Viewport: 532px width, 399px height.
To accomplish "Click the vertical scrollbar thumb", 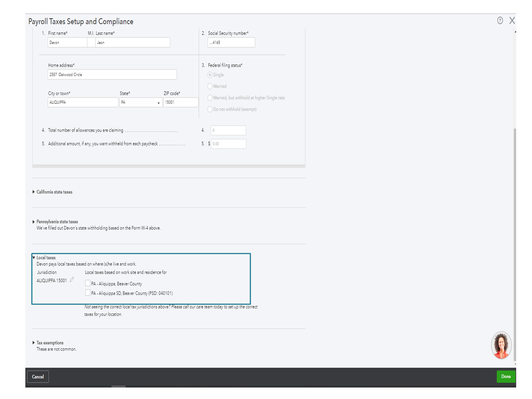I will [515, 245].
